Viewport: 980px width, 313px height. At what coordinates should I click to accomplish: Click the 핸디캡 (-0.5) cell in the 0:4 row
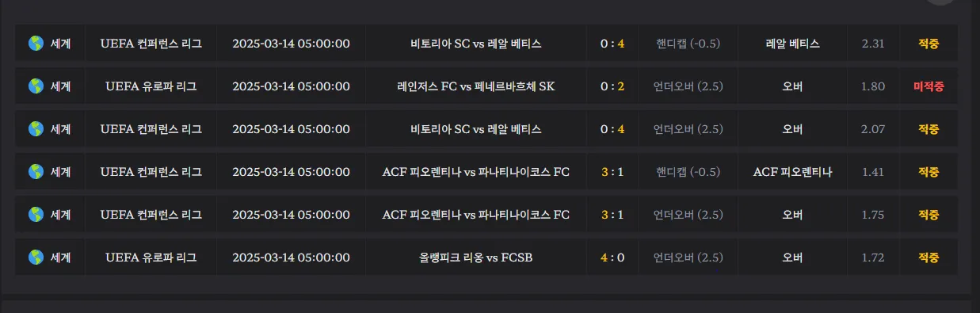point(688,44)
